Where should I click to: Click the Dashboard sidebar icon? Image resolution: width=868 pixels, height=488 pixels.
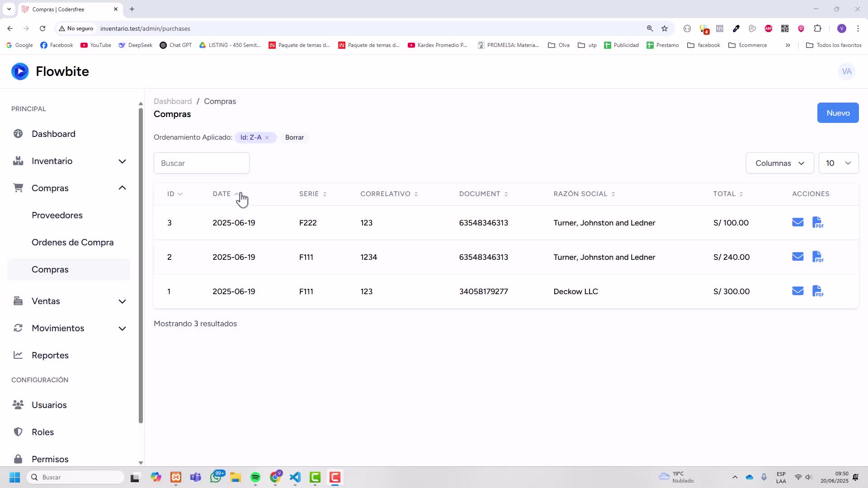click(18, 134)
